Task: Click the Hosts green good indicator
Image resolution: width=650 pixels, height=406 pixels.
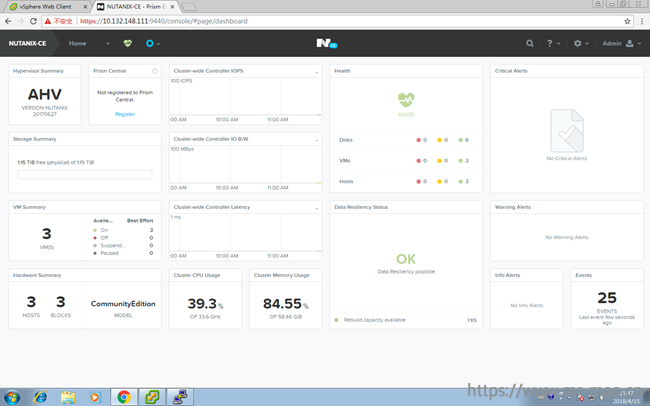Action: tap(463, 181)
